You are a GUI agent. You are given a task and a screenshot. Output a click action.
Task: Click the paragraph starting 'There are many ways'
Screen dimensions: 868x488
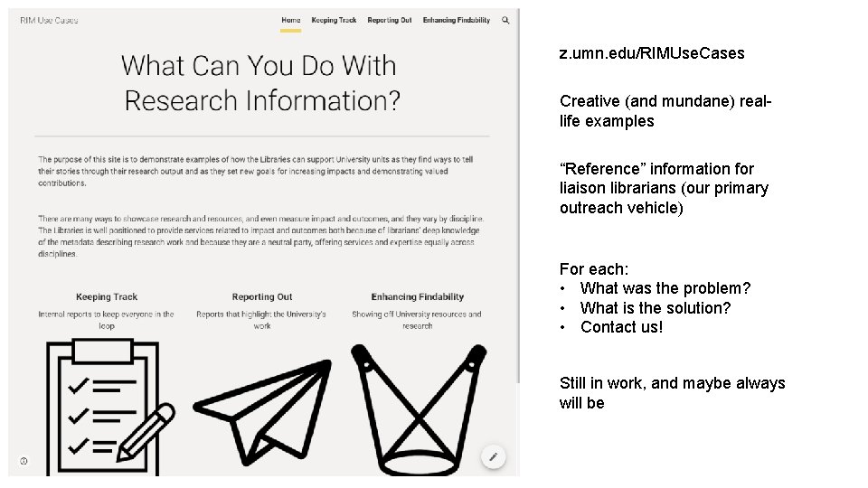point(260,236)
